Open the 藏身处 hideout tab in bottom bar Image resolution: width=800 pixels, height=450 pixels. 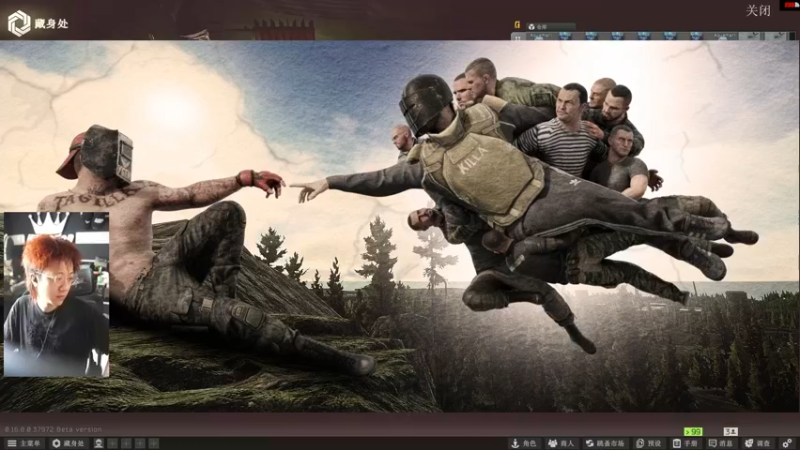click(69, 443)
